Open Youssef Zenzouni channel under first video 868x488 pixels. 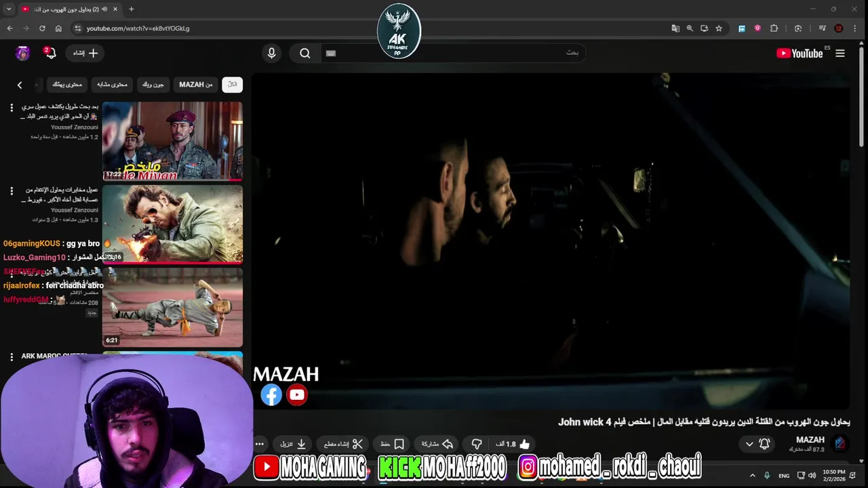pyautogui.click(x=75, y=127)
